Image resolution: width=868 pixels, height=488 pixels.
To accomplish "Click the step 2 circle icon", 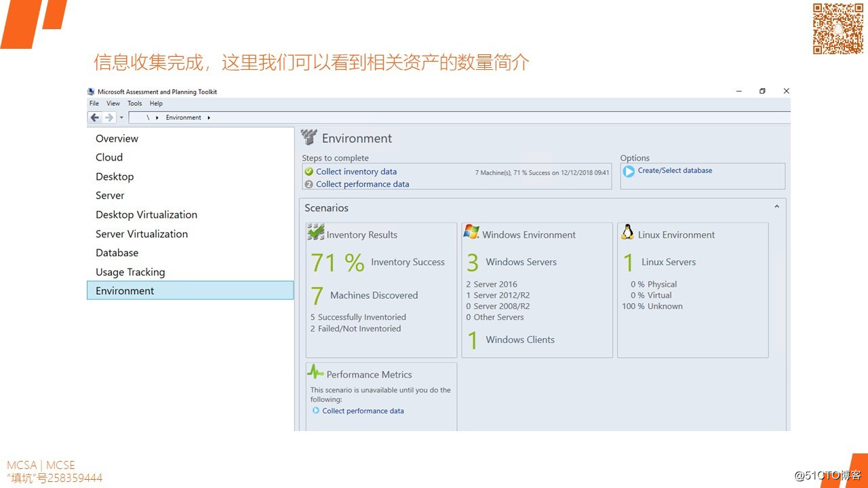I will 309,184.
